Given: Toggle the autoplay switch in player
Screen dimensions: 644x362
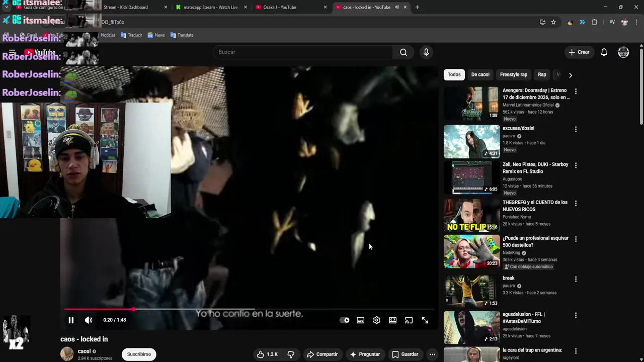Looking at the screenshot, I should [x=345, y=320].
